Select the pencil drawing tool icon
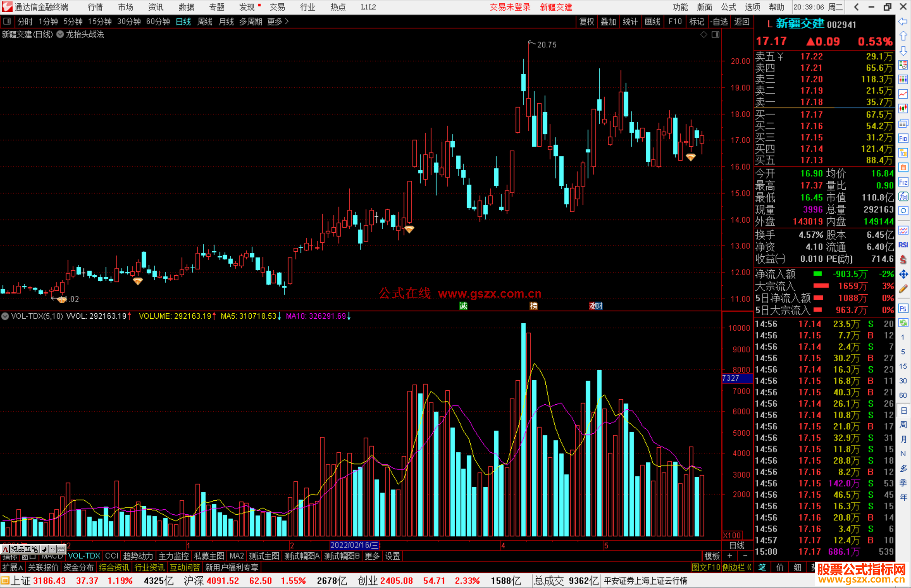This screenshot has height=588, width=911. [903, 289]
